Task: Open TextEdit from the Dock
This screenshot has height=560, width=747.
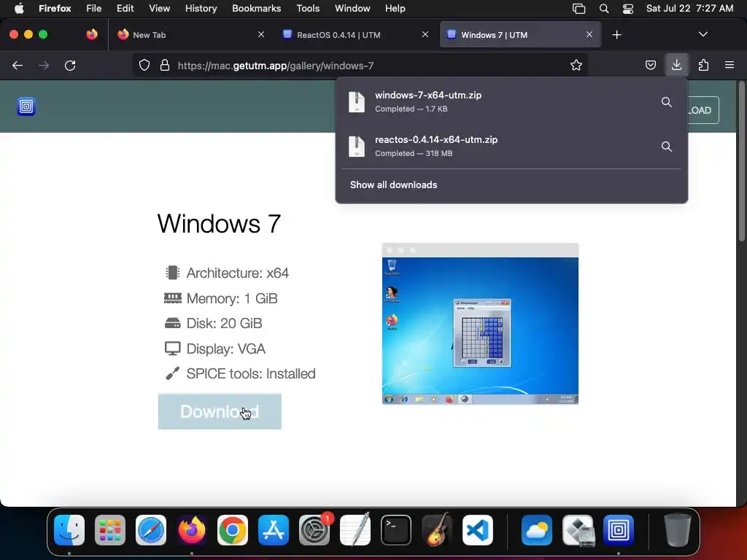Action: coord(355,530)
